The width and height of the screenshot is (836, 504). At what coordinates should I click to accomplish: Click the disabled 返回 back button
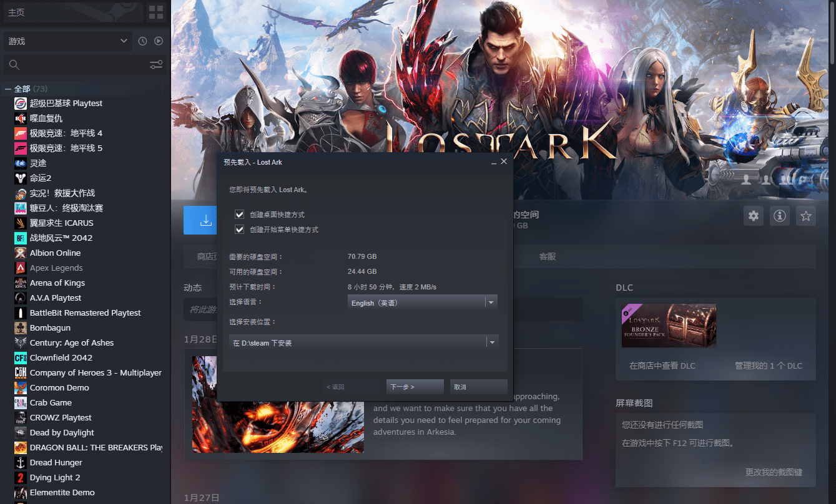351,387
